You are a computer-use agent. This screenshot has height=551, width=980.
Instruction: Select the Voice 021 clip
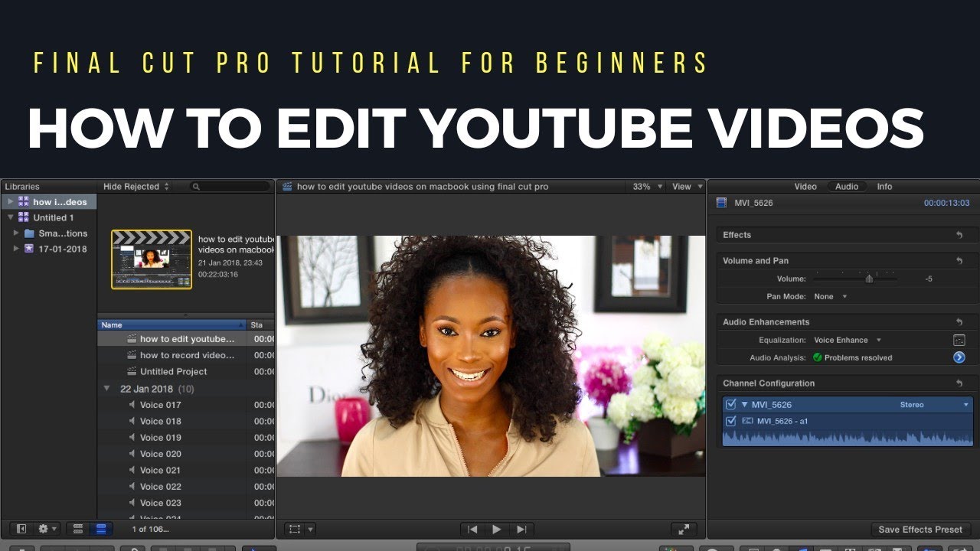186,470
